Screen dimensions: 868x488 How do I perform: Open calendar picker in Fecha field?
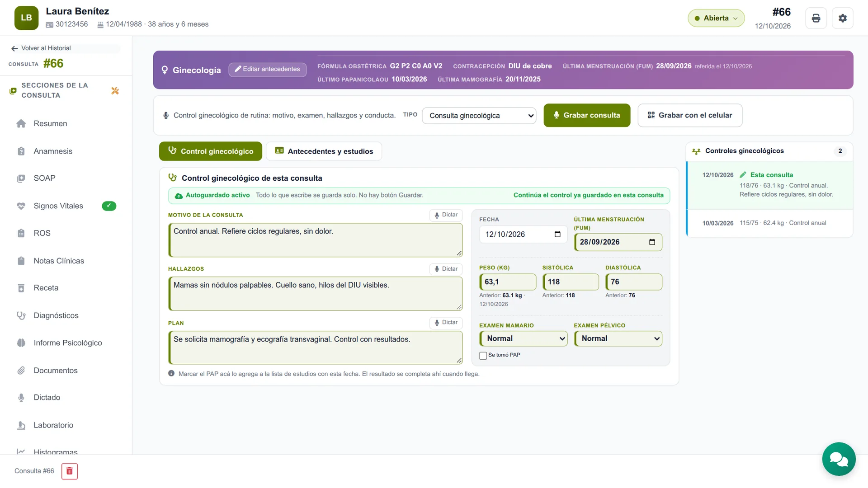(557, 235)
